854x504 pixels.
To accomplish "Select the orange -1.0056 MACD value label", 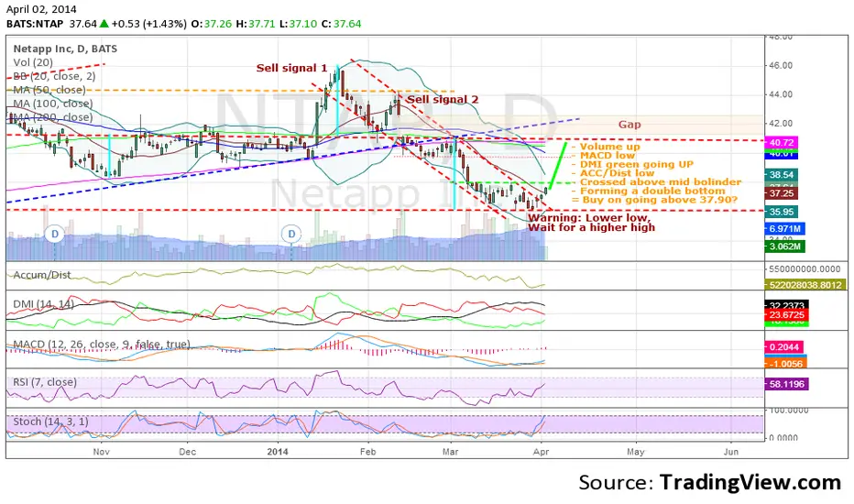I will tap(785, 364).
